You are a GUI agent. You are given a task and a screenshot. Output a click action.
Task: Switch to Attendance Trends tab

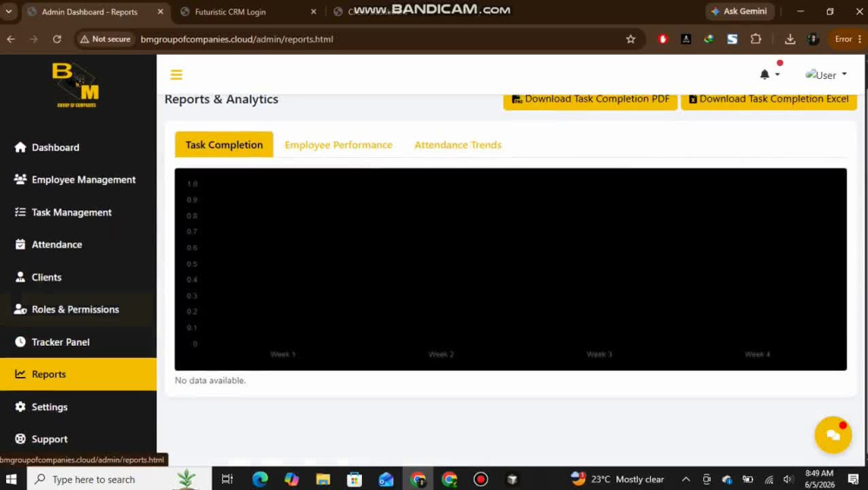[x=457, y=145]
